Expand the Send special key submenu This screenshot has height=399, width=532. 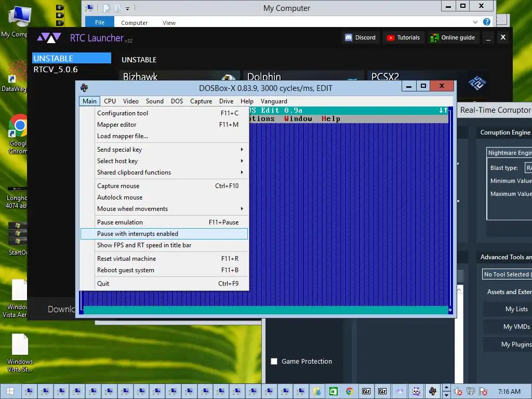[164, 149]
